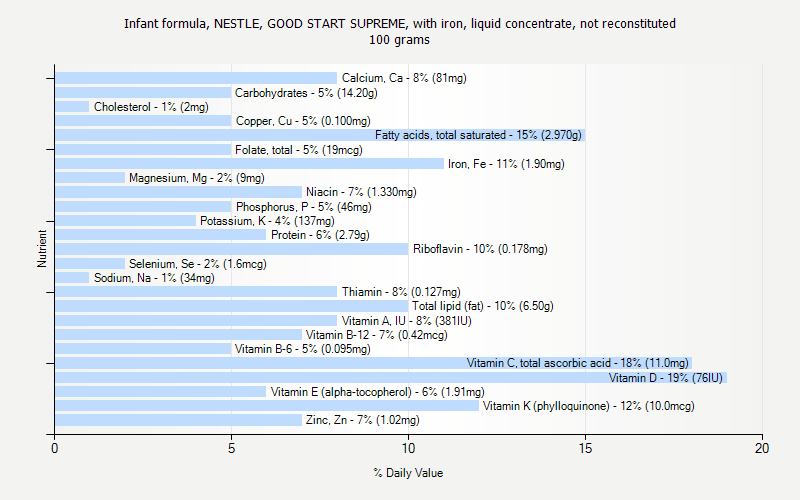This screenshot has height=500, width=800.
Task: Click the Vitamin B-6 5% label
Action: coord(303,349)
